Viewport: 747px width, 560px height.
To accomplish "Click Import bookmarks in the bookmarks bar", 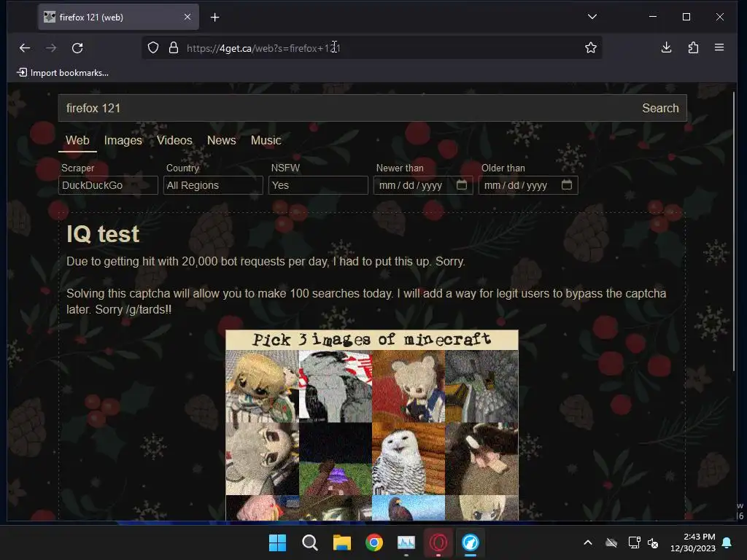I will click(63, 72).
